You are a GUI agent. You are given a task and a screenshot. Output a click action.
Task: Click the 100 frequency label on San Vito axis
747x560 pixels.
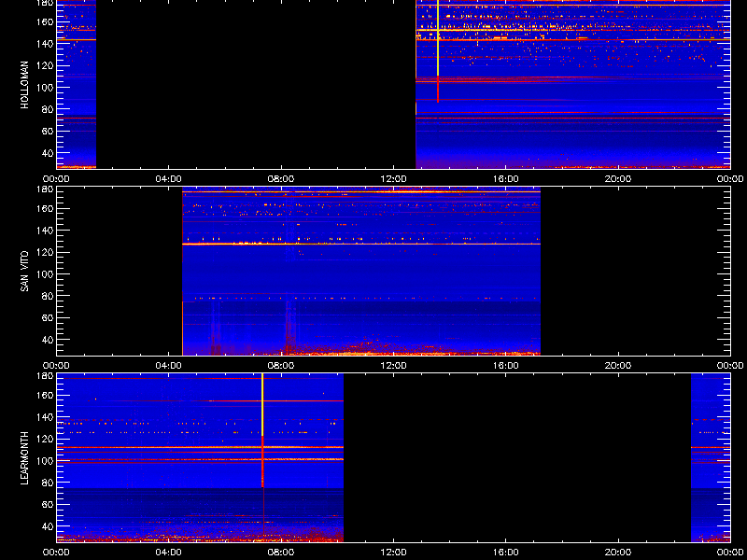pos(44,273)
